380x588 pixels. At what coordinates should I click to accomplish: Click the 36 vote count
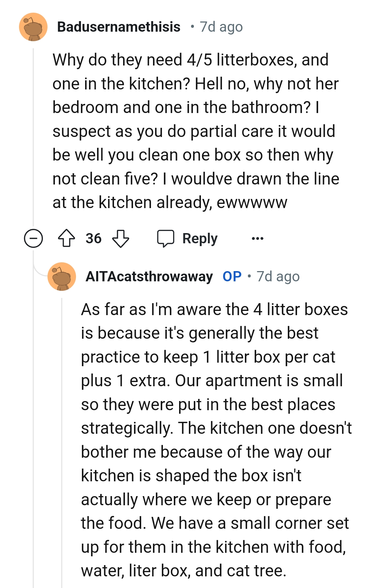(93, 238)
